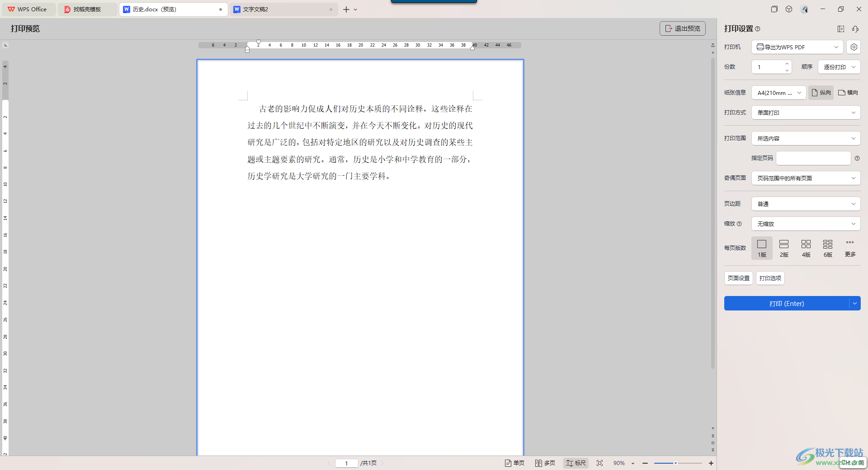Go to previous page arrow
Viewport: 868px width, 470px height.
[x=329, y=463]
